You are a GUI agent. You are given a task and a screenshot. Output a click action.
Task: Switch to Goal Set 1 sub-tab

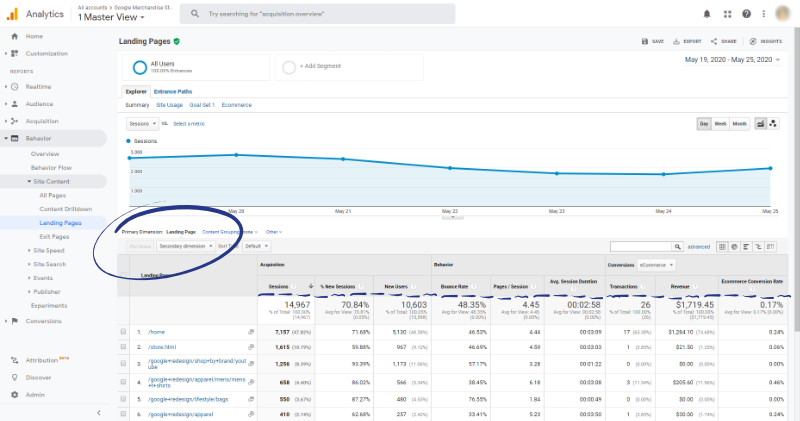pos(202,105)
